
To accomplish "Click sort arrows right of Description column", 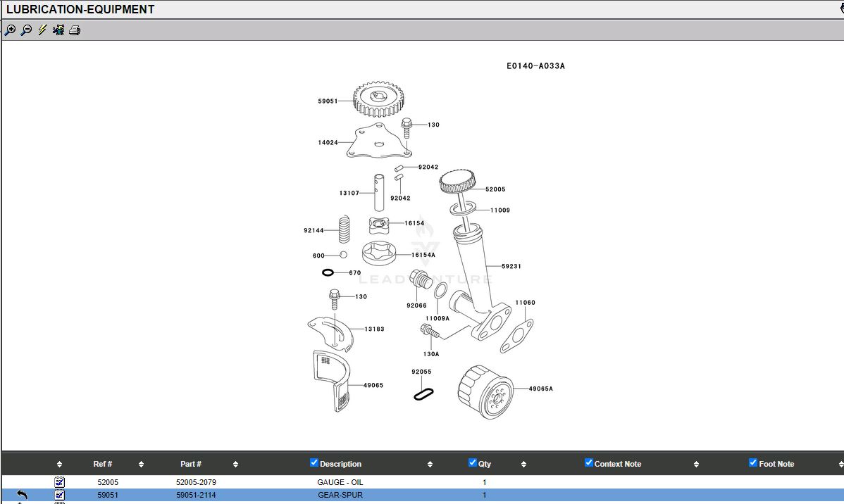I will [430, 465].
